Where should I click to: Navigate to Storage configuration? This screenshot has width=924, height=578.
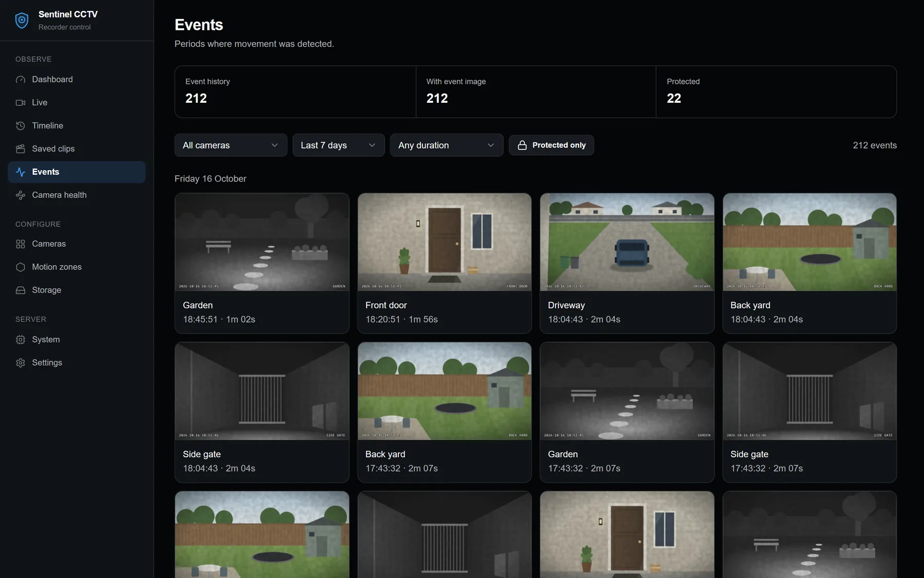[76, 290]
